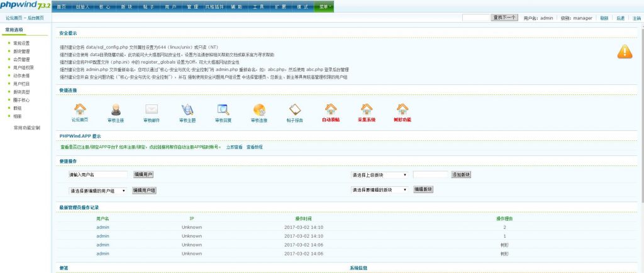This screenshot has height=273, width=644.
Task: Open 版块类型 in the sidebar
Action: [x=21, y=92]
